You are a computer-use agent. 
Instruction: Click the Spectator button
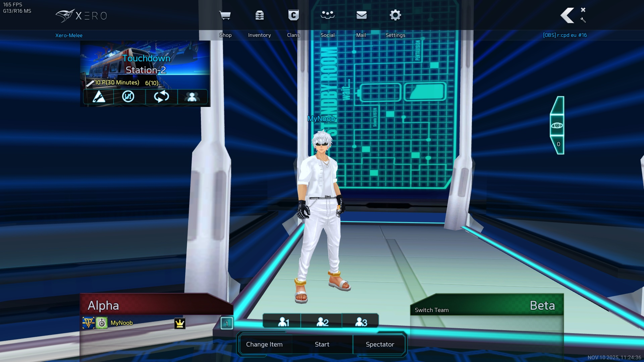pos(380,344)
